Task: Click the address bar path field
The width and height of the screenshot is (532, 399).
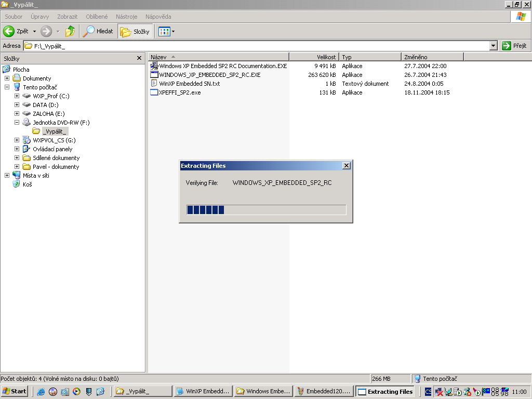Action: tap(257, 46)
